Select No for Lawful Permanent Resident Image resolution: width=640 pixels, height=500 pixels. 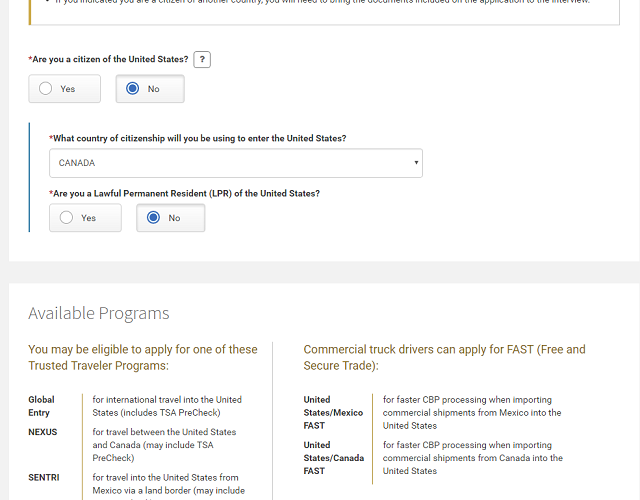[171, 218]
